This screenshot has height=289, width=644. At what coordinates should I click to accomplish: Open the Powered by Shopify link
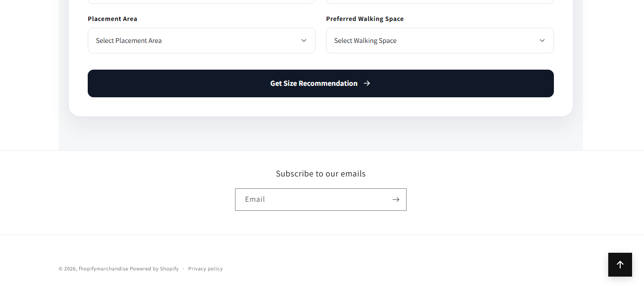click(x=154, y=269)
